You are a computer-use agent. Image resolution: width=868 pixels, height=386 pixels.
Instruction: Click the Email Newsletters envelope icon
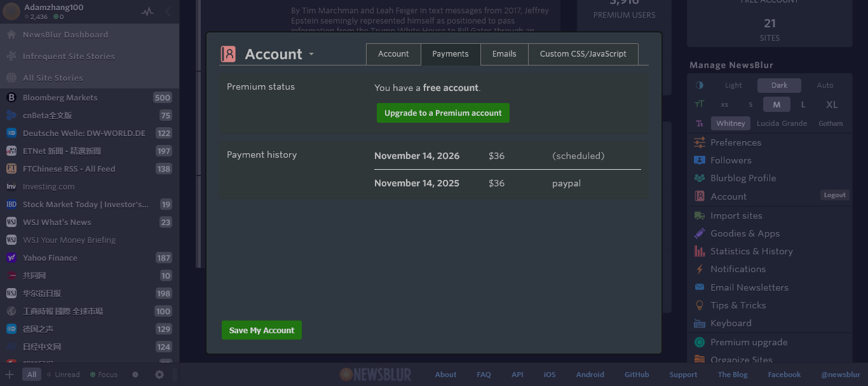click(x=700, y=287)
